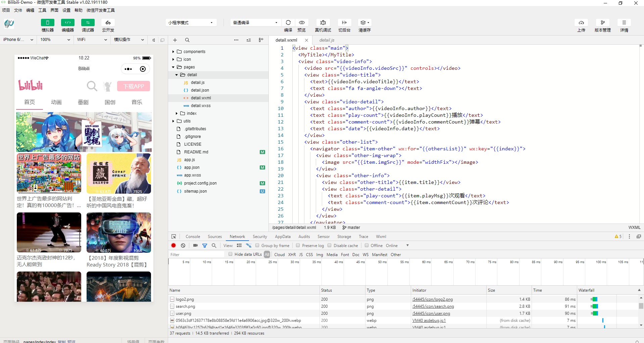The width and height of the screenshot is (644, 343).
Task: Search files in the project tree
Action: (x=187, y=40)
